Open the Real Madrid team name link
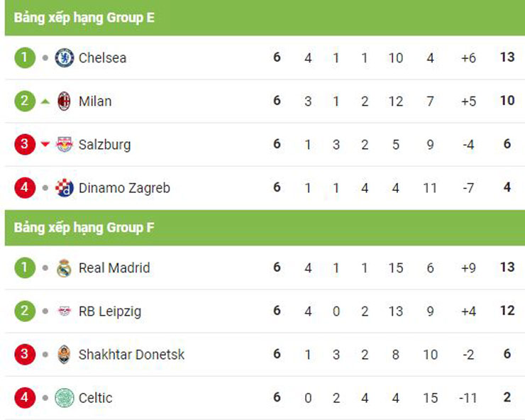 tap(114, 268)
